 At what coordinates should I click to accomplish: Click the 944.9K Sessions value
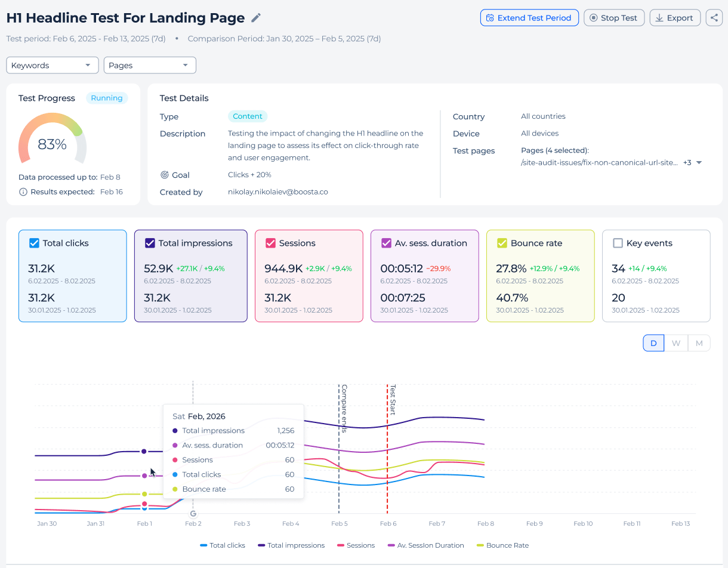click(x=283, y=268)
